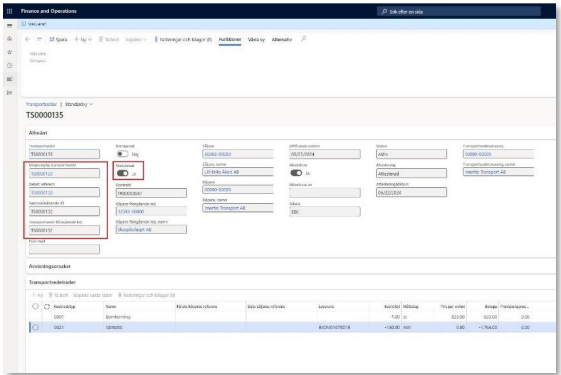The width and height of the screenshot is (561, 375).
Task: Sort by Kostnadstyp column header
Action: pos(65,307)
